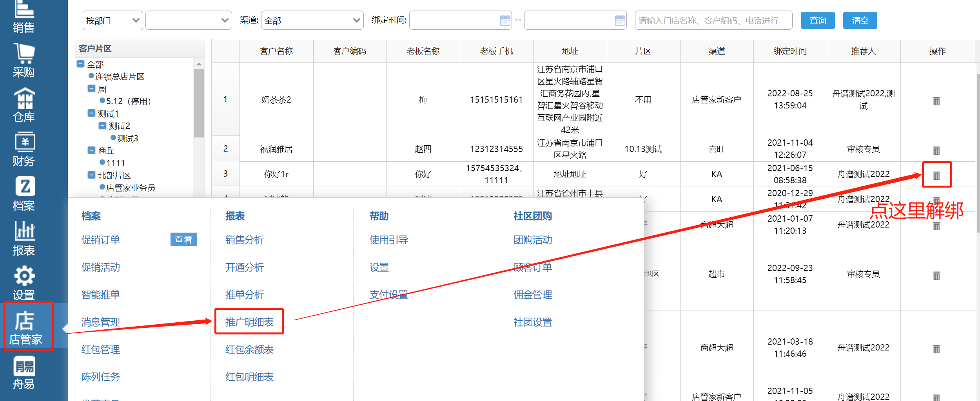Open 销售分析 report link

click(245, 240)
